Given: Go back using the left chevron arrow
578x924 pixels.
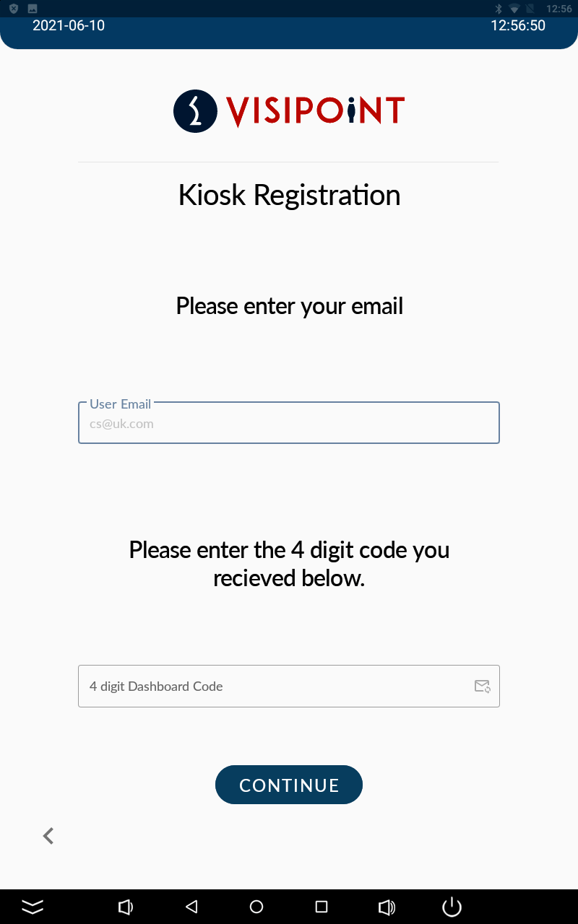Looking at the screenshot, I should coord(48,836).
